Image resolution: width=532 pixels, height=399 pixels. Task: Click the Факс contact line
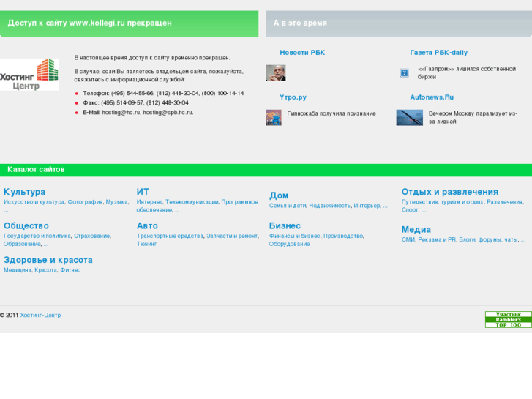pos(135,102)
